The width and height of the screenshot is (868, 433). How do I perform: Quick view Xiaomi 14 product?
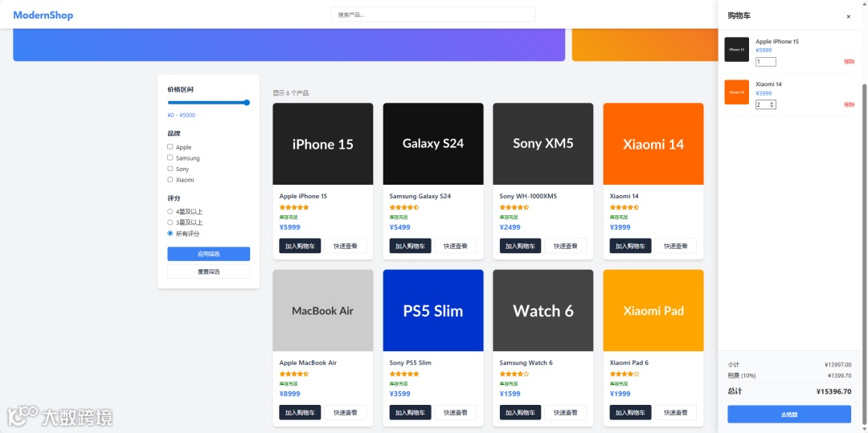coord(676,246)
